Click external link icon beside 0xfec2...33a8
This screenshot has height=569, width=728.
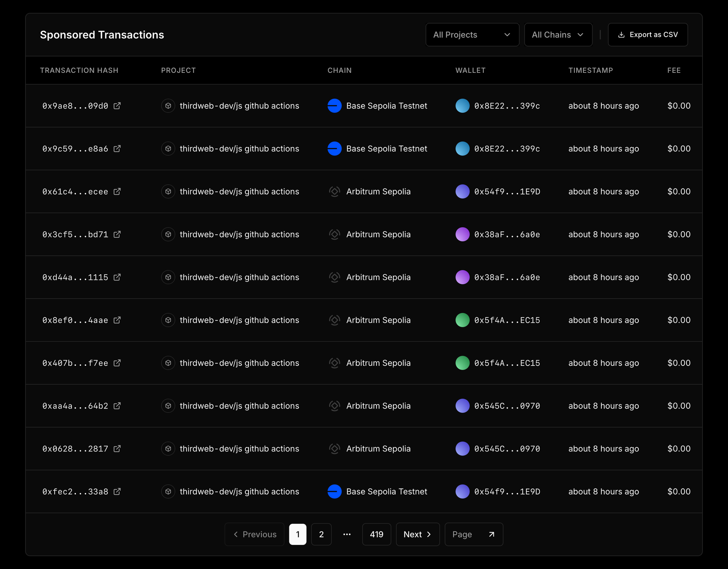click(x=117, y=491)
